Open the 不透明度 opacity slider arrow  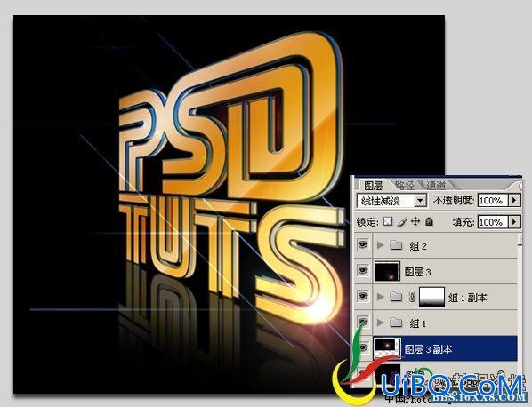tap(514, 200)
